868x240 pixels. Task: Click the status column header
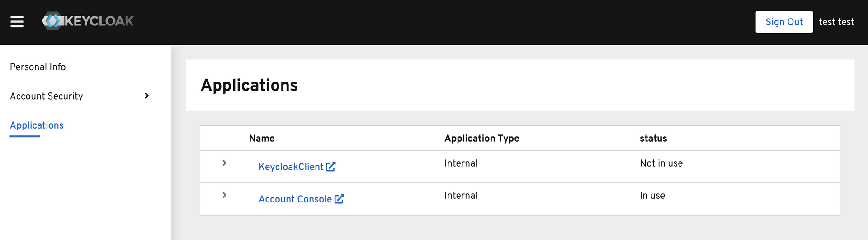click(x=653, y=139)
